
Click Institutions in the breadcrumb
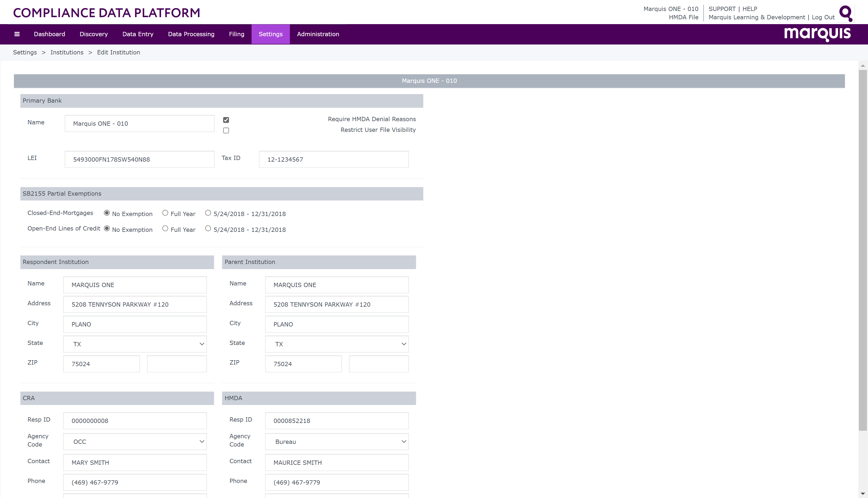pyautogui.click(x=67, y=52)
